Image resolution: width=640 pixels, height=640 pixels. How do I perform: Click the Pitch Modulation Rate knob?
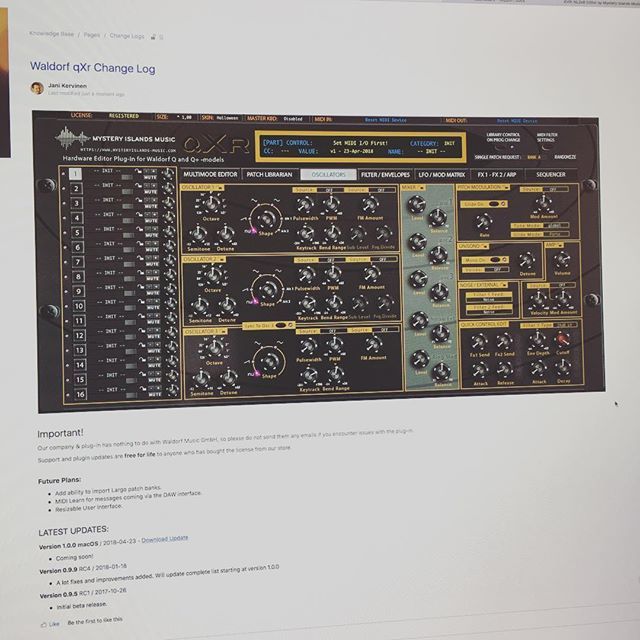pyautogui.click(x=484, y=222)
